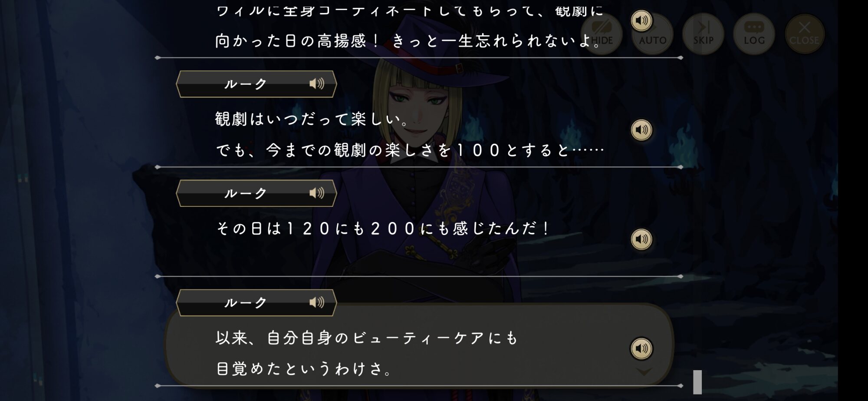Image resolution: width=868 pixels, height=401 pixels.
Task: Tap speaker icon in third ルーク name plate
Action: pyautogui.click(x=317, y=302)
